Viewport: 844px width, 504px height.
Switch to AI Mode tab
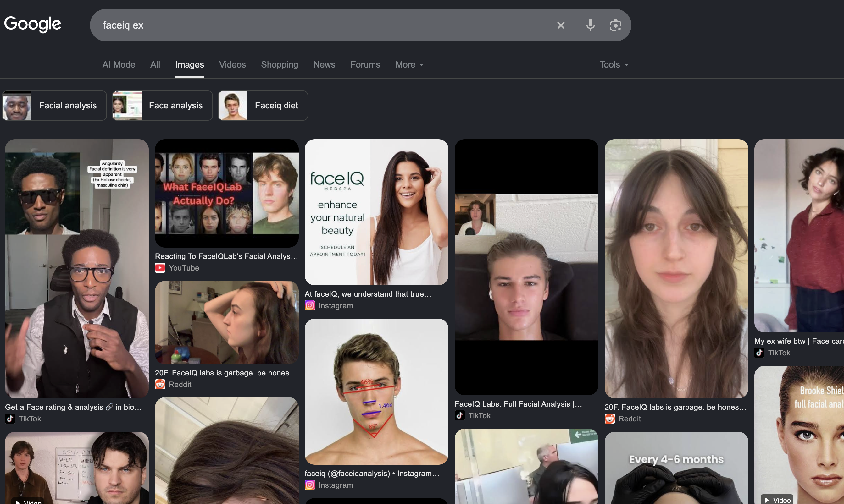tap(119, 64)
